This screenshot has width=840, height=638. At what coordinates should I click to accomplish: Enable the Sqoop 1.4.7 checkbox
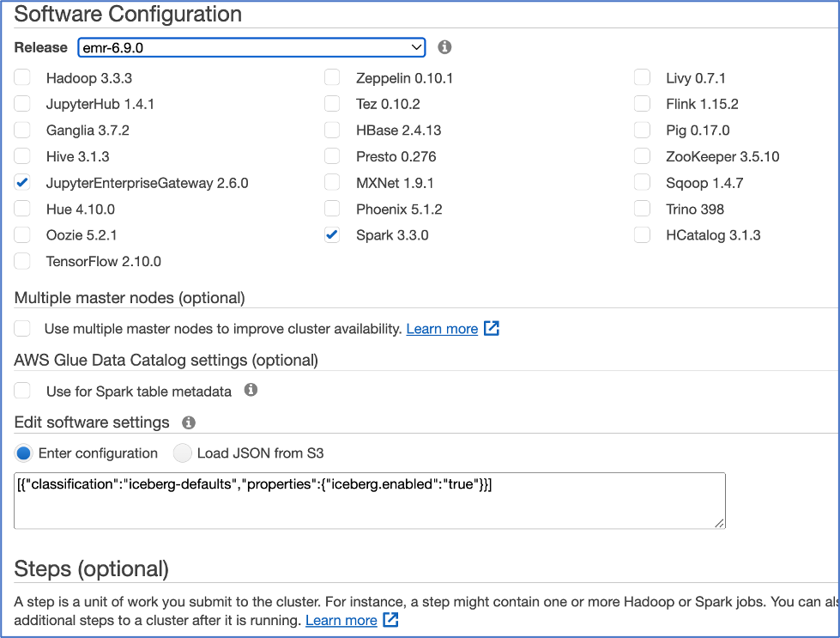pyautogui.click(x=643, y=182)
